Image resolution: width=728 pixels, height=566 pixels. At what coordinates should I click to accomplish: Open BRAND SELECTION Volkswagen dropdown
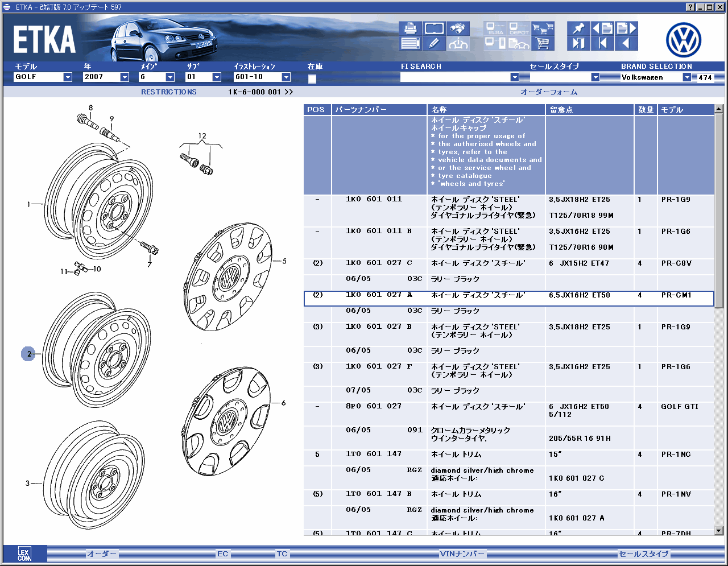(x=687, y=77)
